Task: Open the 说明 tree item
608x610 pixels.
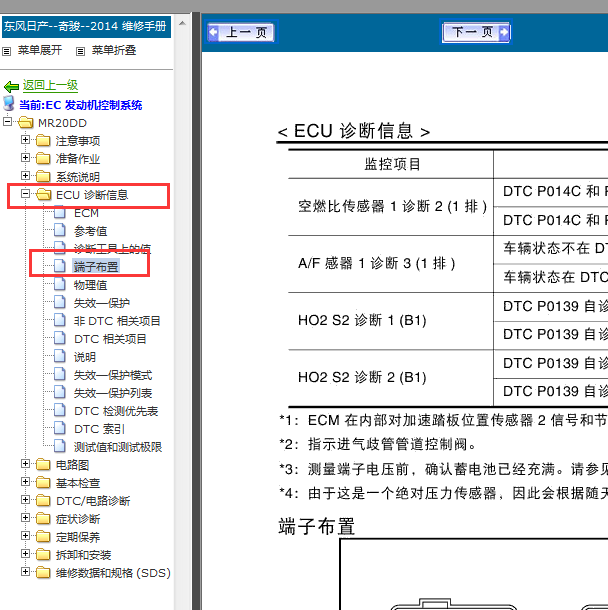Action: 84,357
